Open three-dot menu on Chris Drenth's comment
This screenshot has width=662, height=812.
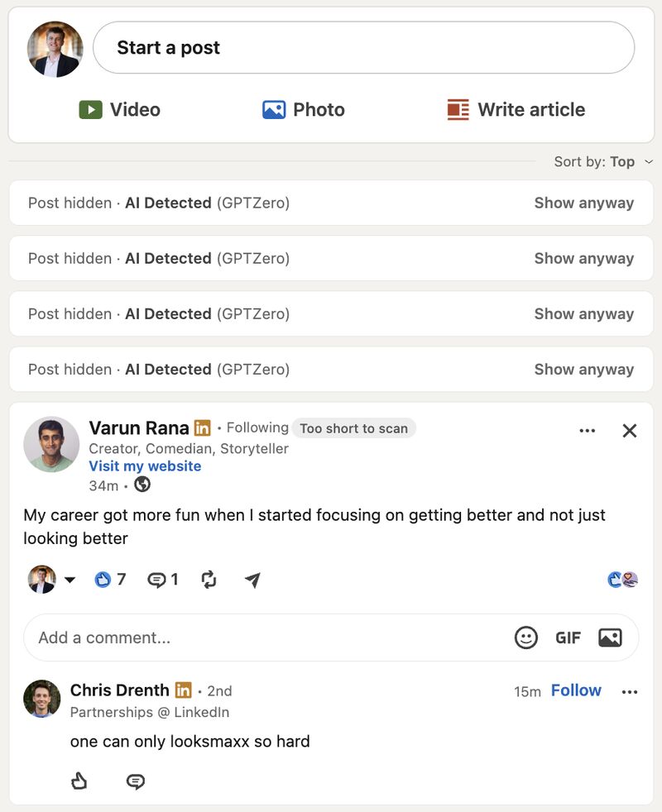pyautogui.click(x=630, y=692)
